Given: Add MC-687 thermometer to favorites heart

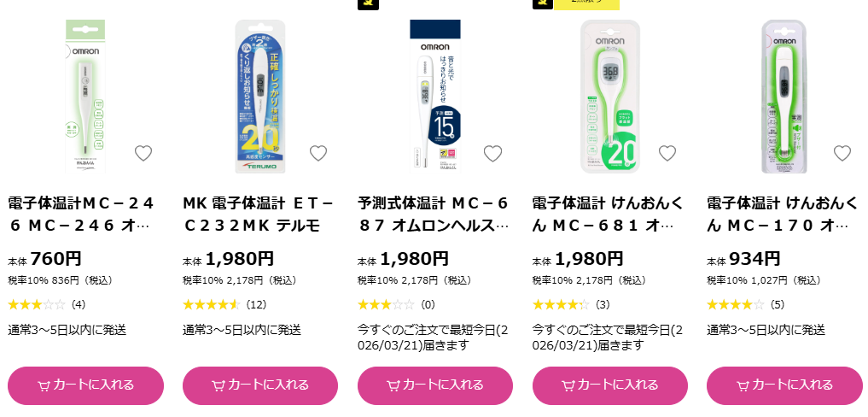Looking at the screenshot, I should coord(492,153).
